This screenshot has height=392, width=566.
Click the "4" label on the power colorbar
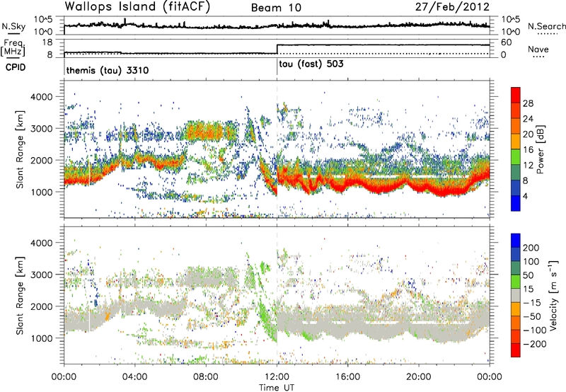(525, 196)
